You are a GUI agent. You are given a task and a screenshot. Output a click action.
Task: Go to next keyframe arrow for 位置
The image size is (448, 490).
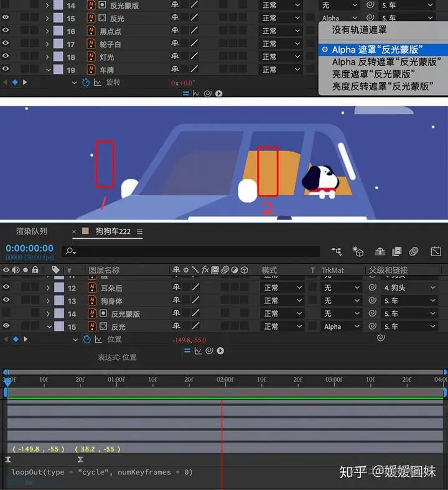tap(26, 339)
